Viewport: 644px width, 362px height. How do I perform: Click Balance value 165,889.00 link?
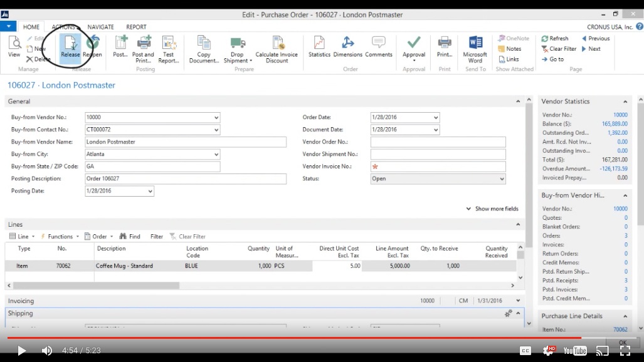click(615, 123)
